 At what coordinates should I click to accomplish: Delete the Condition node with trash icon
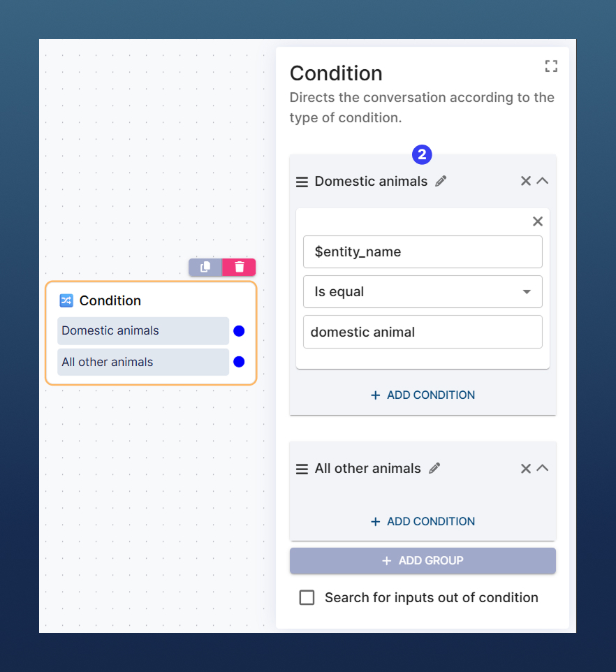[x=240, y=267]
